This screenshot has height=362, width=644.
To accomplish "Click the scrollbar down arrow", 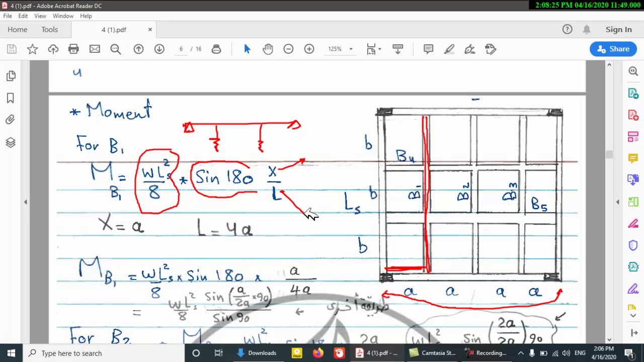I will (x=609, y=339).
